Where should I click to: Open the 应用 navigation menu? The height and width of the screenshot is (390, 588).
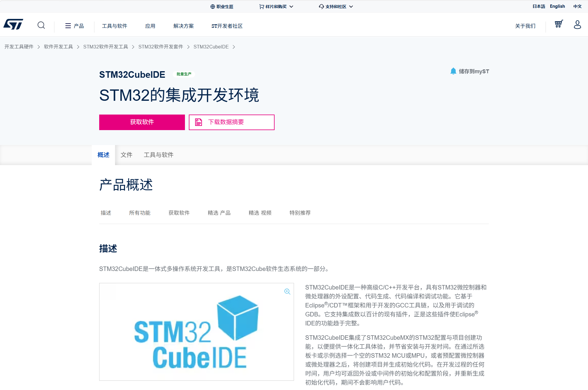click(150, 26)
